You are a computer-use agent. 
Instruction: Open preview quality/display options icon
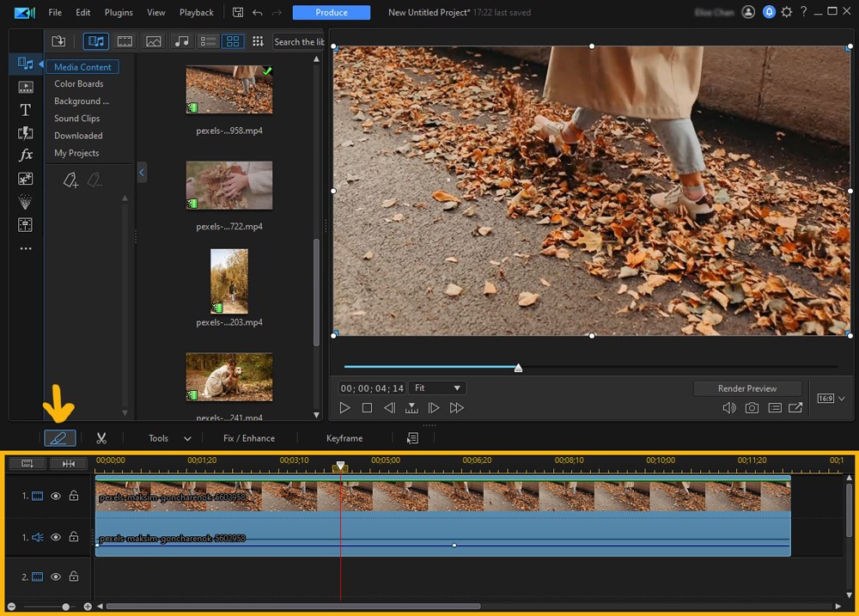(775, 408)
